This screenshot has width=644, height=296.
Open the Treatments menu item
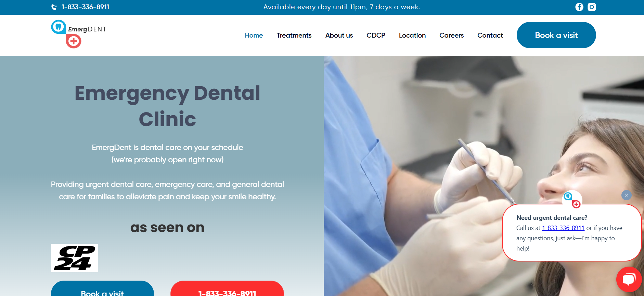coord(294,35)
